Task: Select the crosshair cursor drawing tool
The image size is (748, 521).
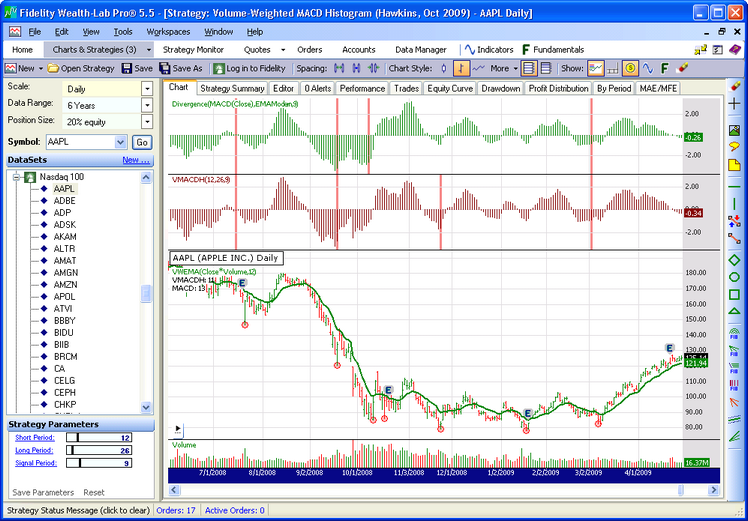Action: 735,103
